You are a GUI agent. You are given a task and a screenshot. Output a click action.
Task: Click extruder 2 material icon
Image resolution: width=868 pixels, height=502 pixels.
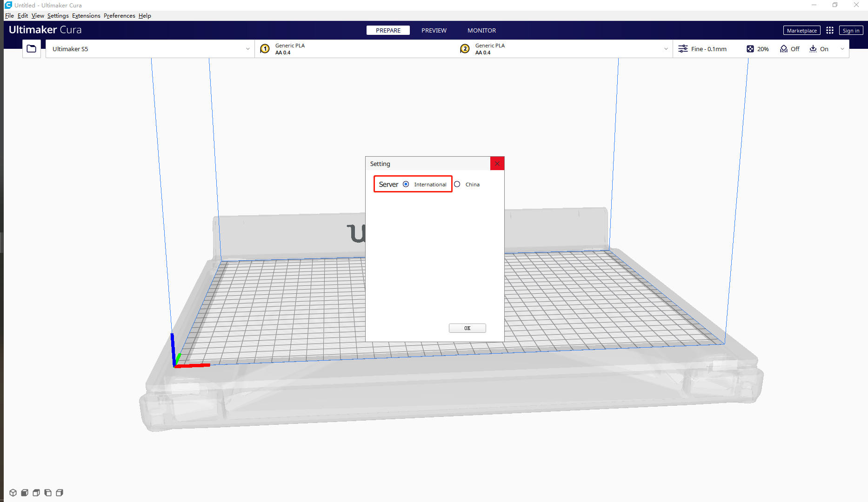[x=465, y=49]
